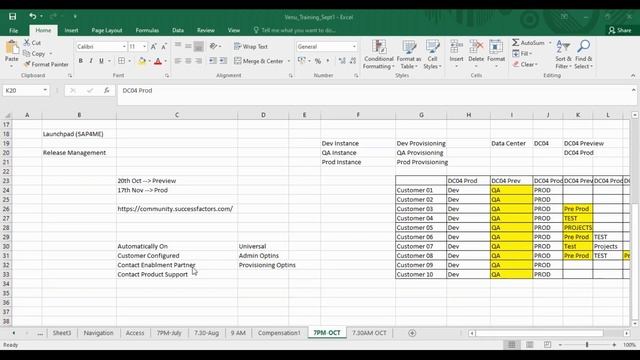Image resolution: width=640 pixels, height=360 pixels.
Task: Apply borders to the cell
Action: click(x=122, y=61)
